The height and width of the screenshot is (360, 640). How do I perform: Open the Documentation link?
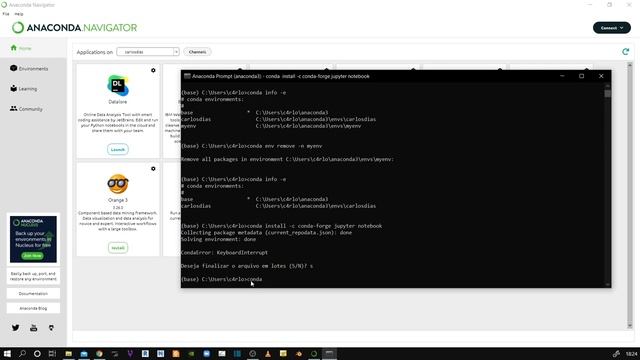tap(33, 293)
